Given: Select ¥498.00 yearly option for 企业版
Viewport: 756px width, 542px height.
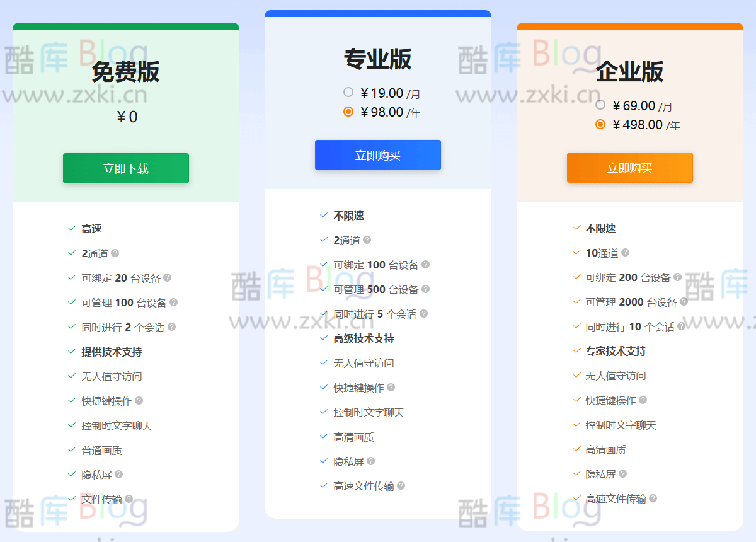Looking at the screenshot, I should click(x=600, y=125).
